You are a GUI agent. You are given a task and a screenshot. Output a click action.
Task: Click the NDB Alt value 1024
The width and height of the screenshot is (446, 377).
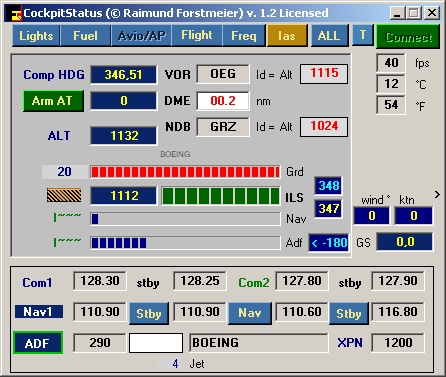pyautogui.click(x=324, y=127)
